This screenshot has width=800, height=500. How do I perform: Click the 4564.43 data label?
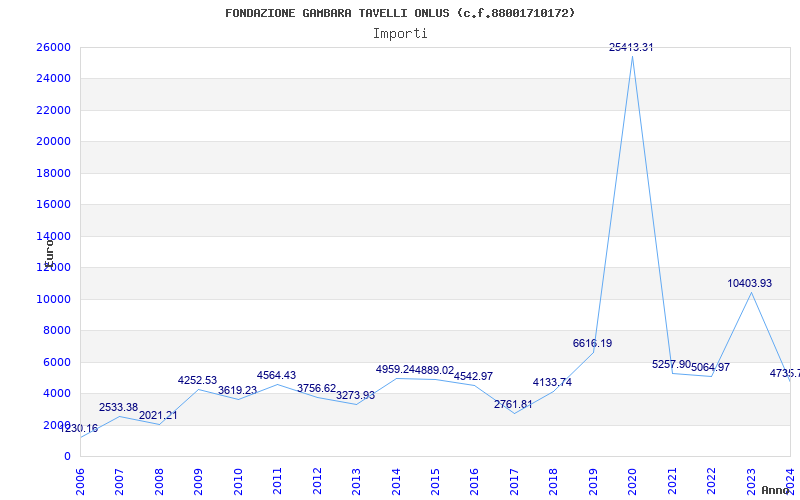pos(276,376)
